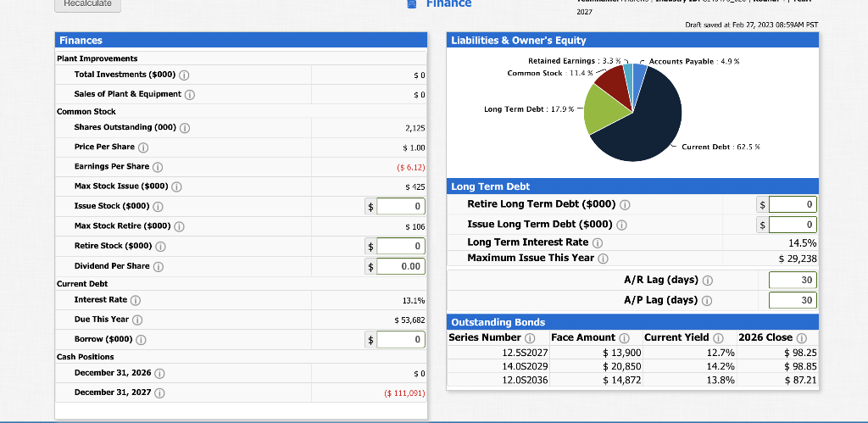Open Due This Year info icon
Image resolution: width=868 pixels, height=423 pixels.
(x=137, y=320)
